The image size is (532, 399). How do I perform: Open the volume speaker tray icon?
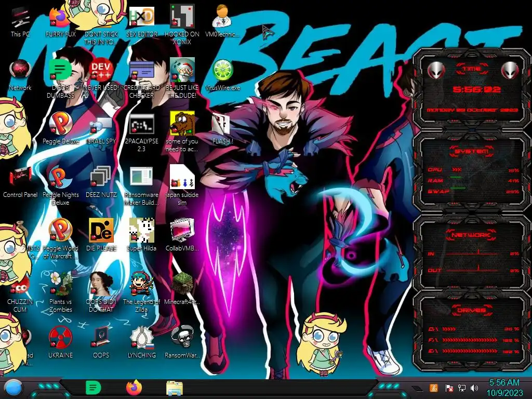(474, 388)
